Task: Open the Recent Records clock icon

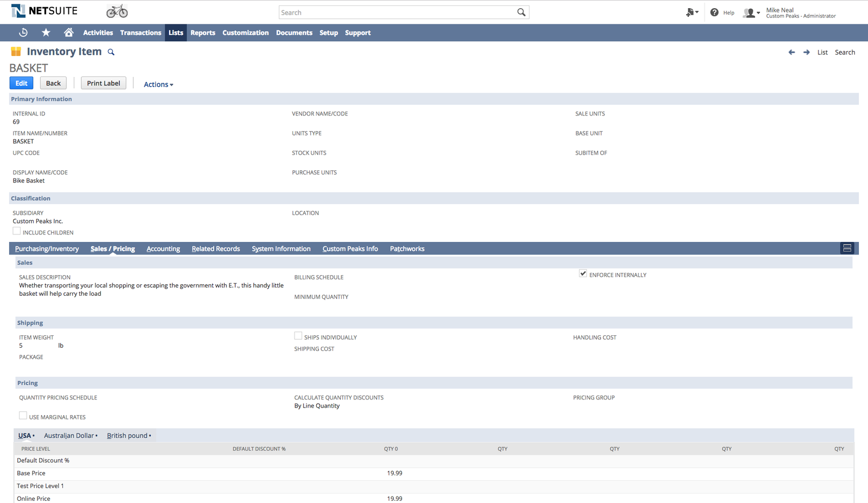Action: click(x=23, y=33)
